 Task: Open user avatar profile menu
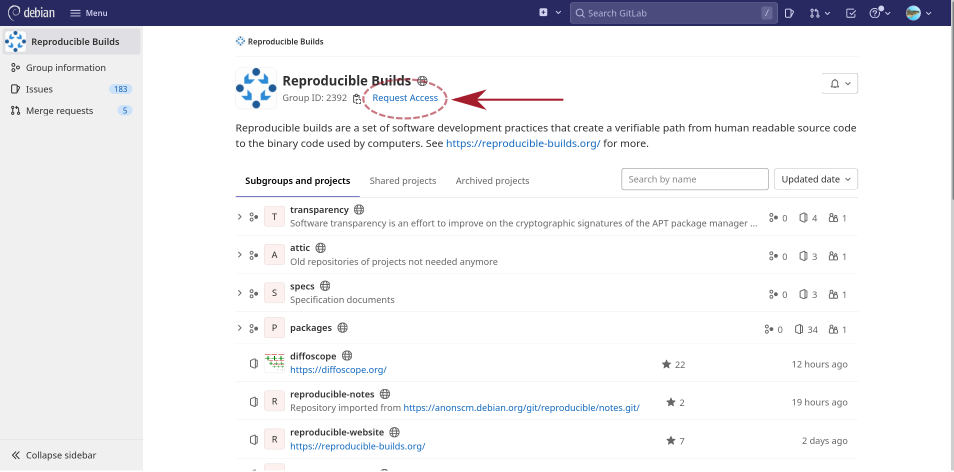[918, 13]
